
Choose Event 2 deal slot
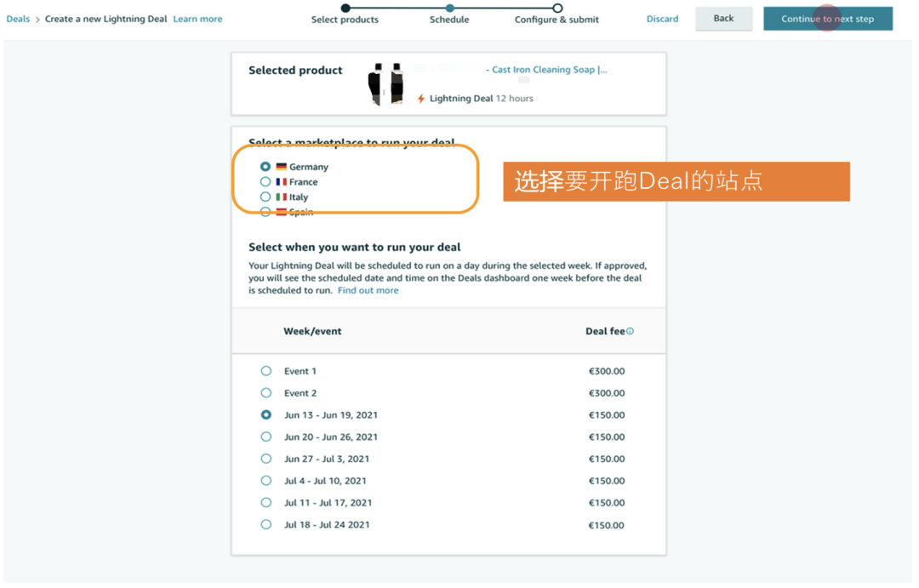tap(266, 393)
